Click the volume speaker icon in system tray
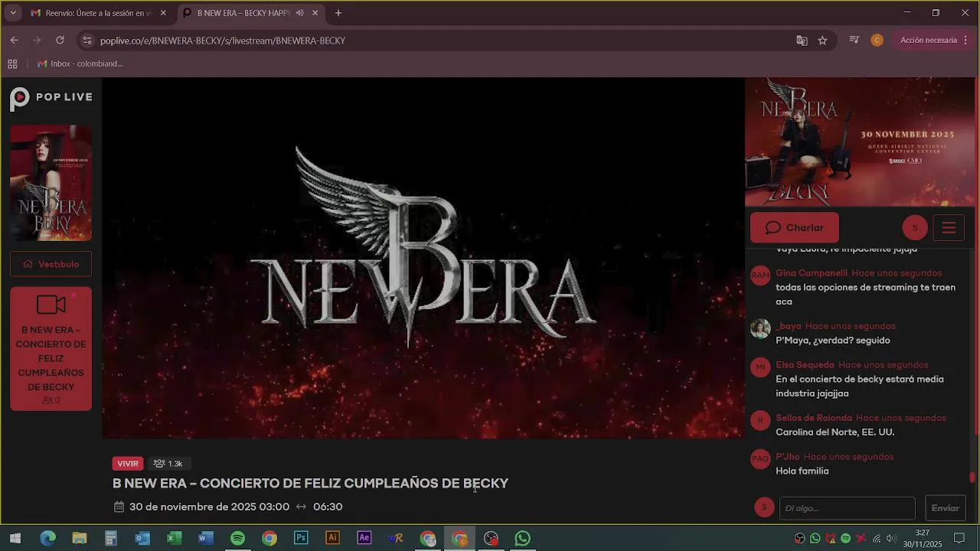 pyautogui.click(x=890, y=539)
